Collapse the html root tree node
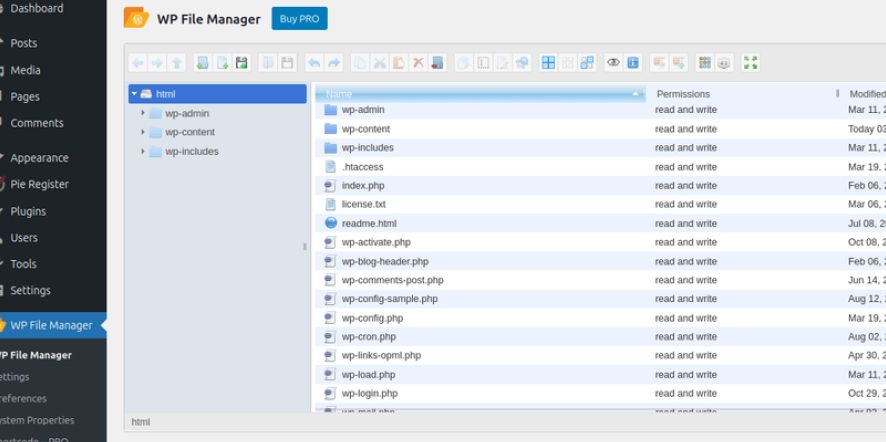 pyautogui.click(x=134, y=94)
